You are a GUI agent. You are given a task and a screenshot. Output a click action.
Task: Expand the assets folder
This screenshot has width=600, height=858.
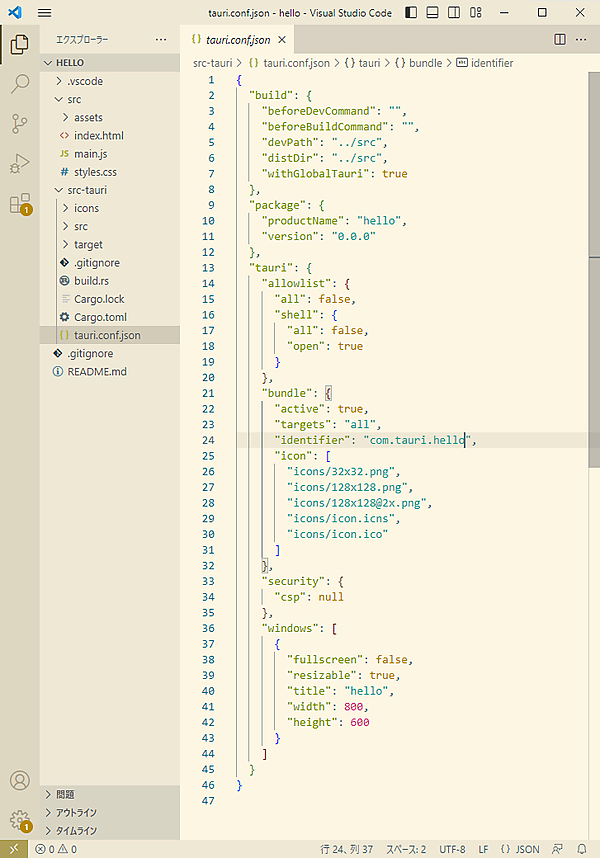pos(88,117)
